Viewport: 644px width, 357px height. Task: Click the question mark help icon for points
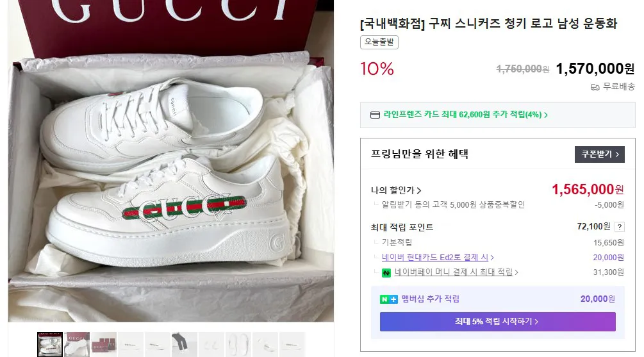(x=619, y=227)
